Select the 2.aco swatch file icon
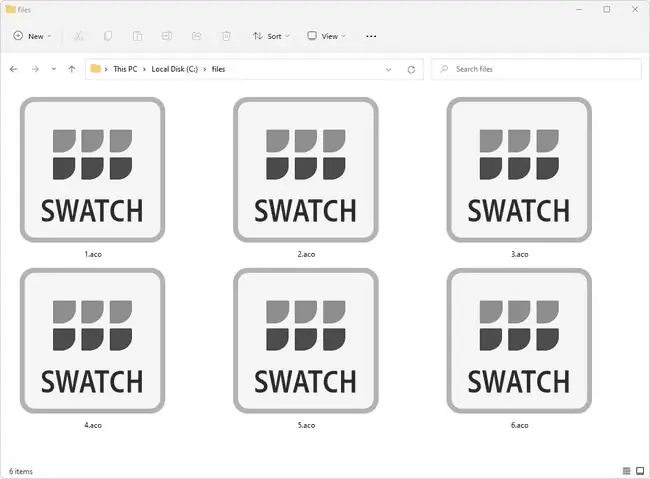Image resolution: width=650 pixels, height=479 pixels. coord(306,170)
